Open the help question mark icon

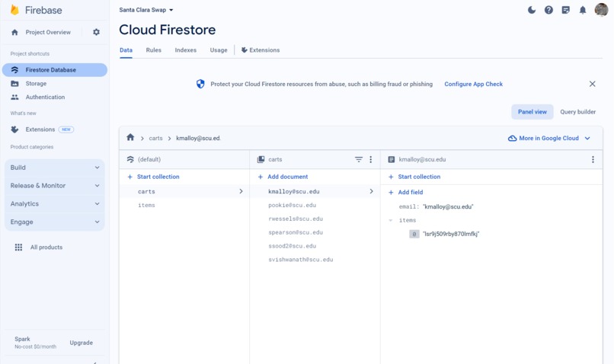[548, 10]
